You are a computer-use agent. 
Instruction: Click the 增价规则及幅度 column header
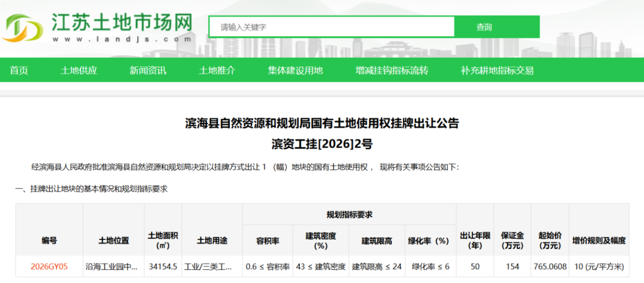[599, 241]
